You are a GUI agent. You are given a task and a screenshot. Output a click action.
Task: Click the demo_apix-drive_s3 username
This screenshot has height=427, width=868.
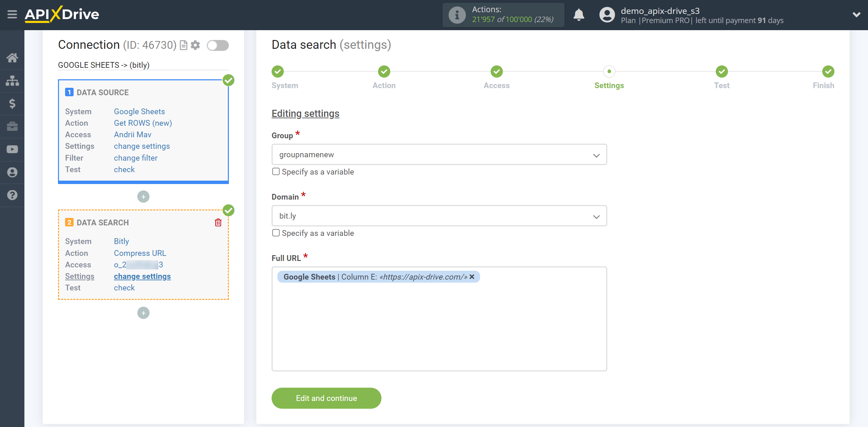pos(660,11)
